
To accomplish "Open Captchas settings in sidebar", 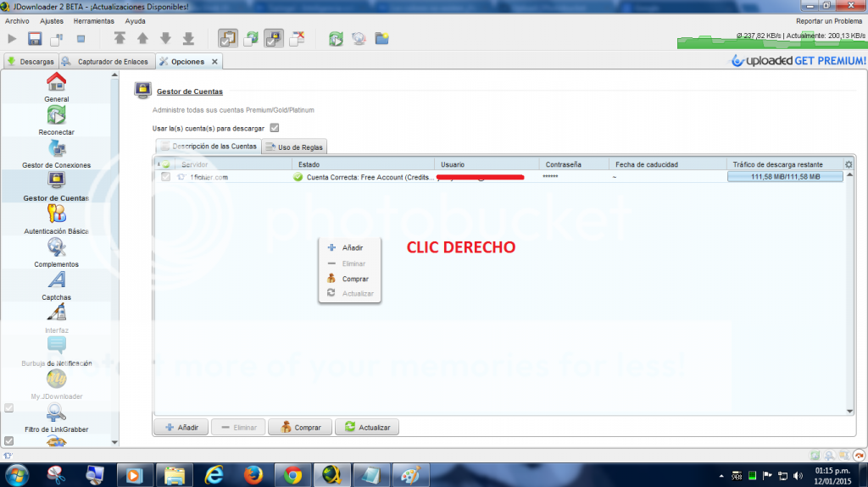I will point(57,286).
